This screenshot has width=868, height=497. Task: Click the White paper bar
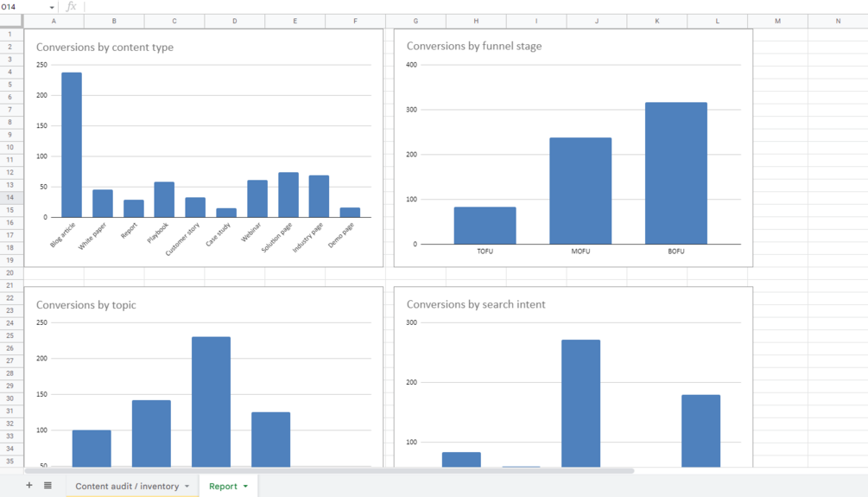[103, 203]
